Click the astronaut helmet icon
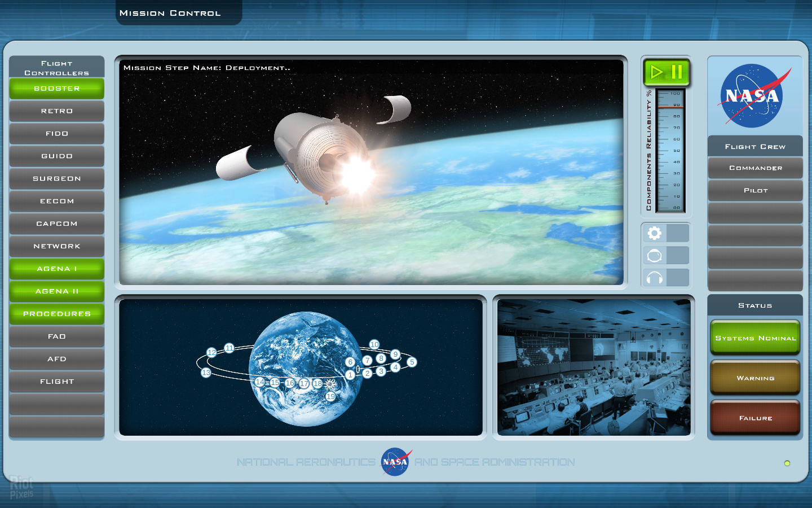Screen dimensions: 812x508 654,256
